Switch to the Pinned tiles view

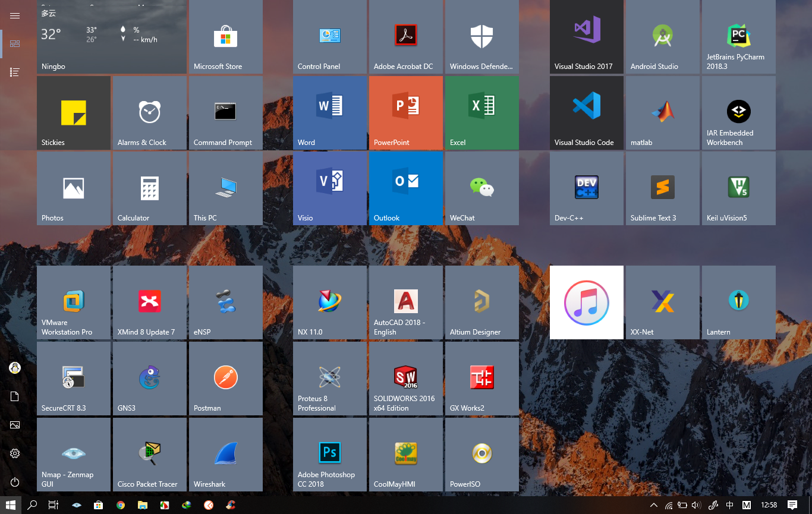[x=15, y=43]
